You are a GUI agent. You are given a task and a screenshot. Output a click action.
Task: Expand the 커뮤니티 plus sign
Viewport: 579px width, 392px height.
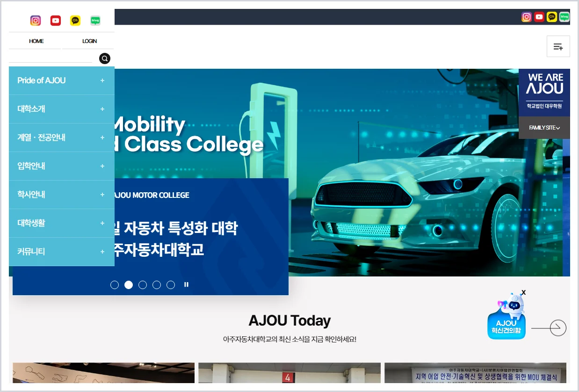(x=102, y=252)
